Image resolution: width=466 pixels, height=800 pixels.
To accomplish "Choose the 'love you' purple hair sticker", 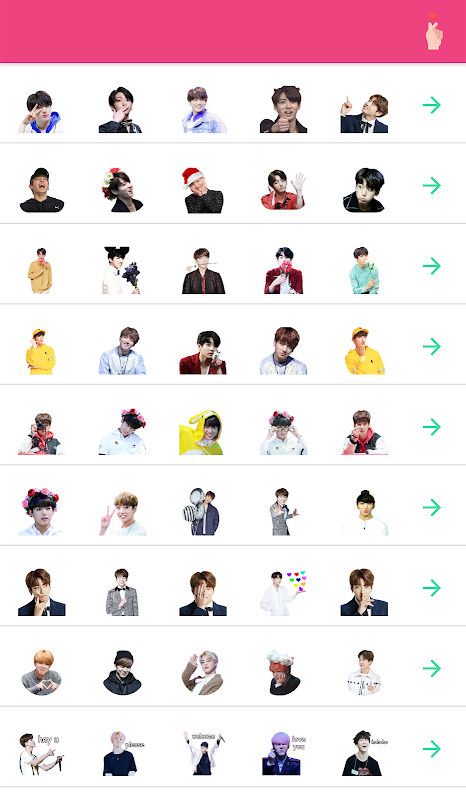I will click(284, 754).
